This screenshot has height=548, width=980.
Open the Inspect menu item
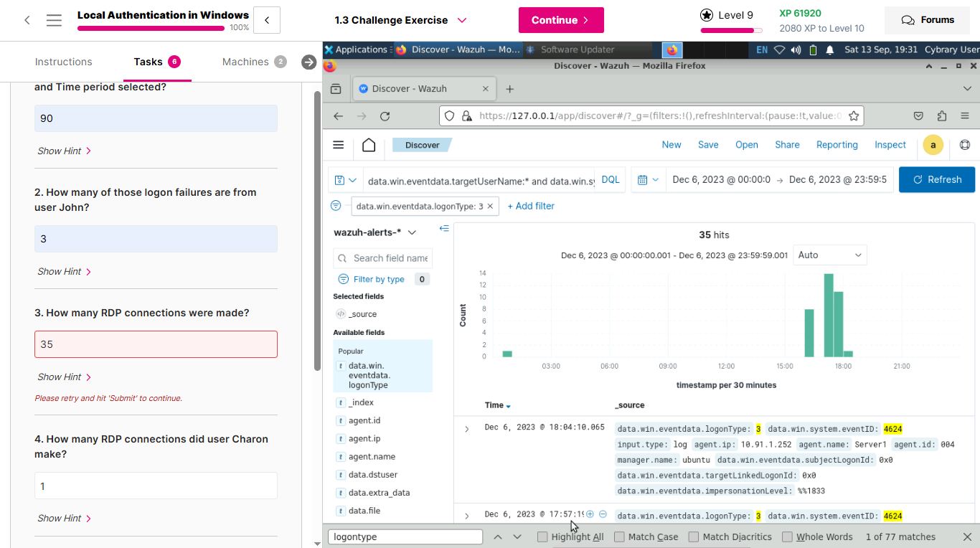(x=890, y=145)
